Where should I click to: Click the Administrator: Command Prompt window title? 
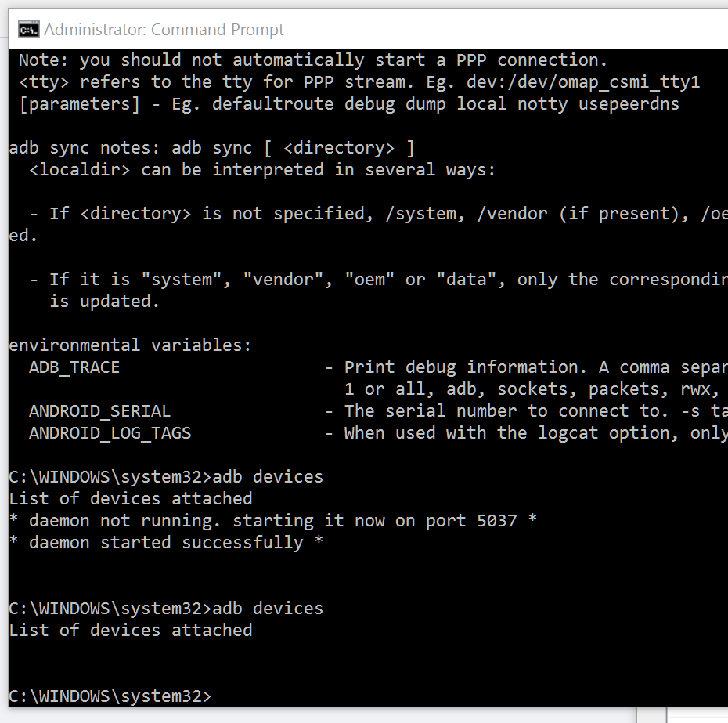pyautogui.click(x=164, y=30)
